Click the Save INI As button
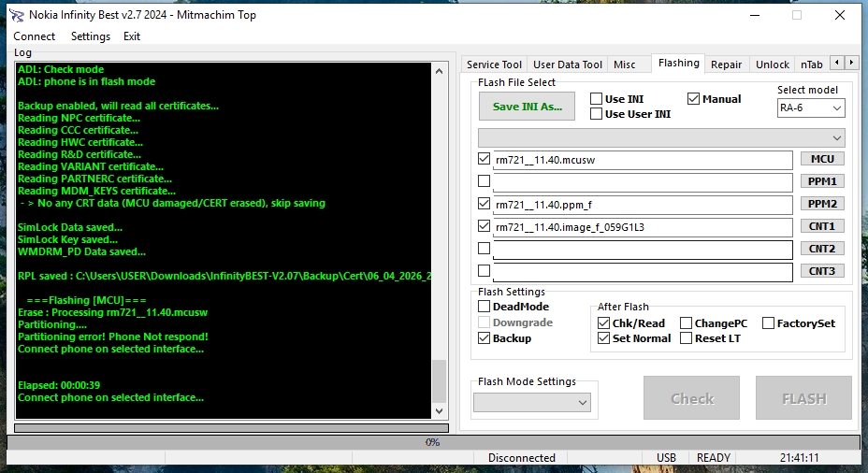Viewport: 868px width, 473px height. pos(527,107)
